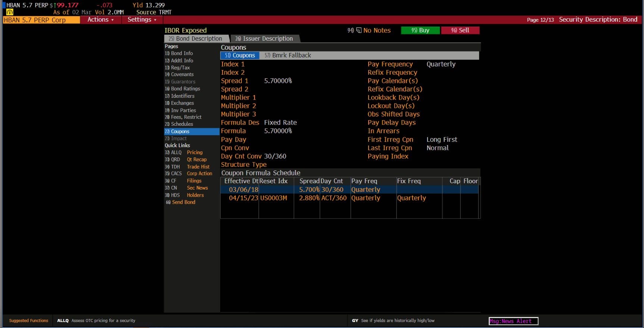Click the First Irreg Cpn Long First value
This screenshot has width=644, height=328.
click(442, 140)
